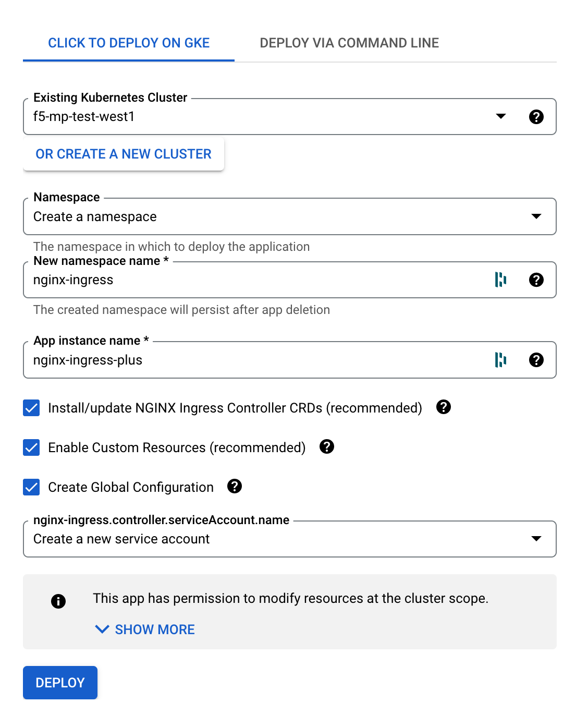Uncheck Install/update NGINX Ingress Controller CRDs
Image resolution: width=588 pixels, height=727 pixels.
pyautogui.click(x=31, y=408)
